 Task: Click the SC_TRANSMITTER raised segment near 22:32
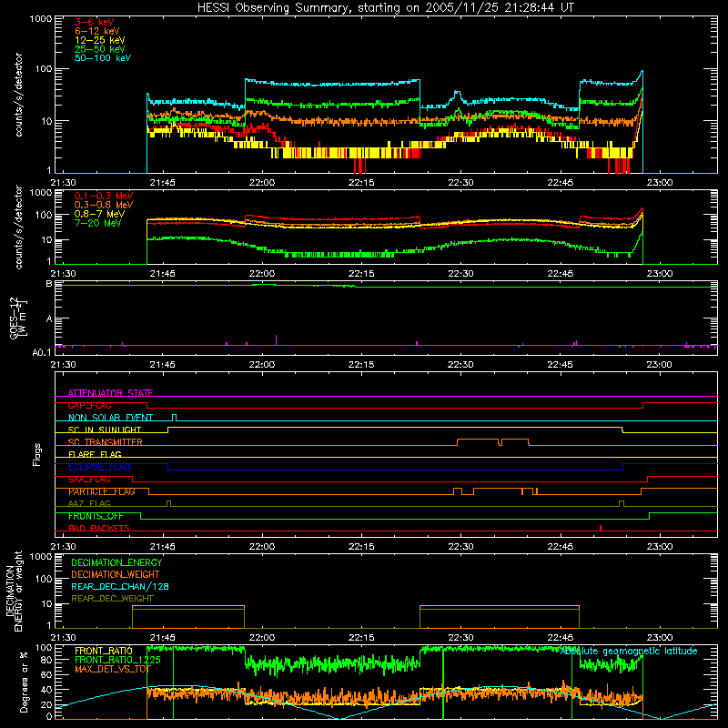point(478,440)
